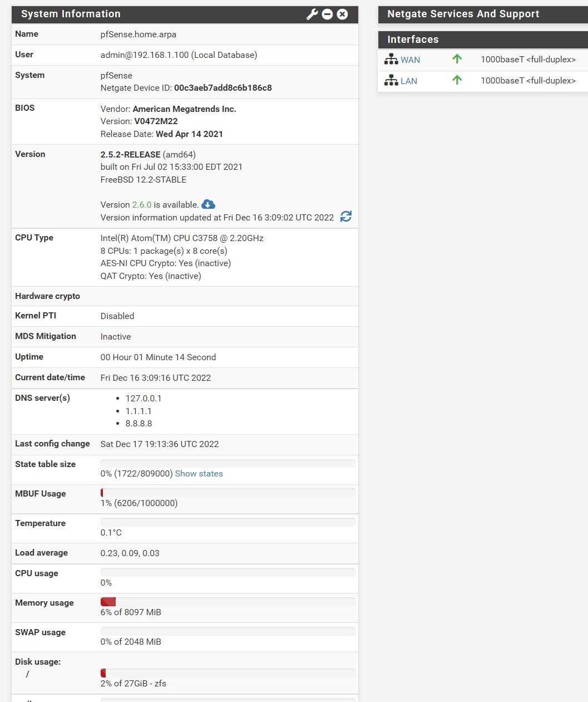Select current date/time value
Screen dimensions: 588x702
[156, 378]
